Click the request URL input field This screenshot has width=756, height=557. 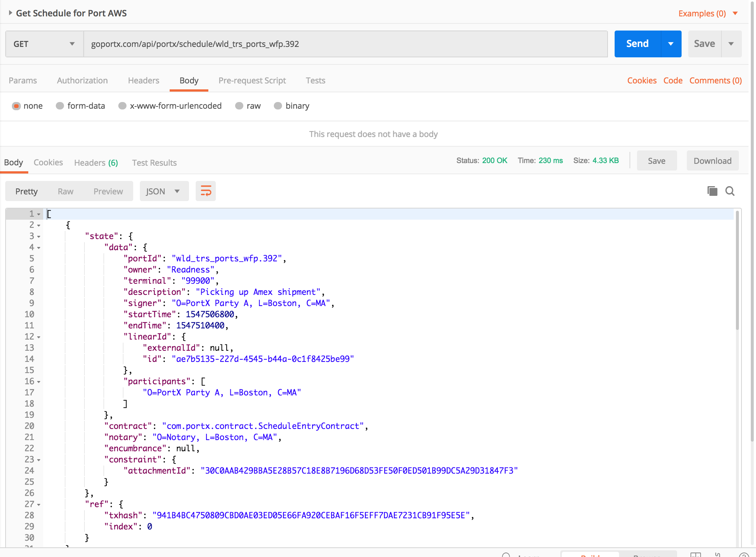(345, 44)
